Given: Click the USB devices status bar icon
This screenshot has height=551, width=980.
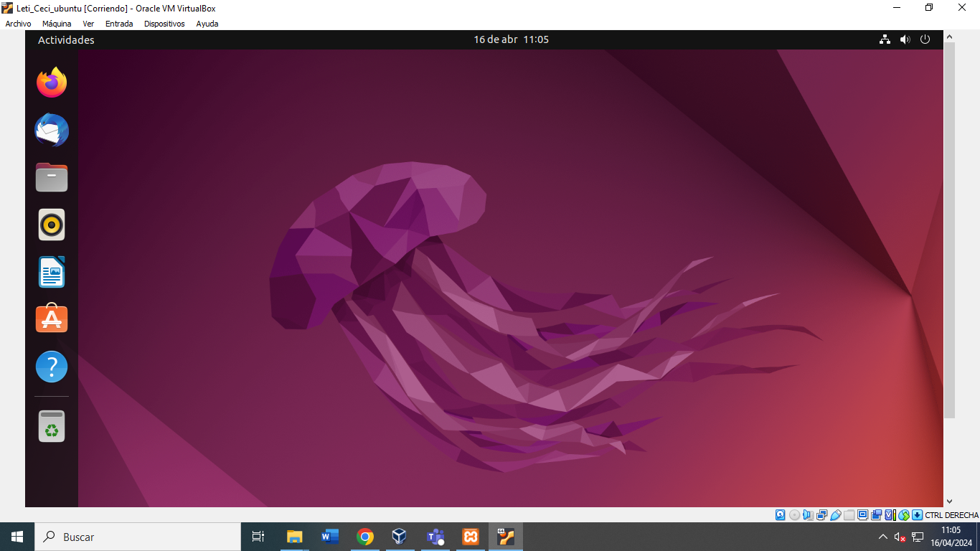Looking at the screenshot, I should pos(836,515).
